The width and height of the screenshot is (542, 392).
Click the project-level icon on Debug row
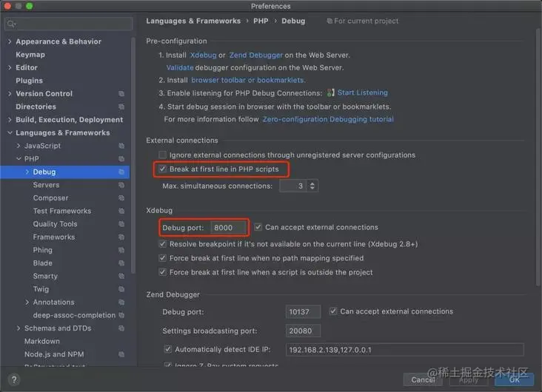(x=121, y=172)
